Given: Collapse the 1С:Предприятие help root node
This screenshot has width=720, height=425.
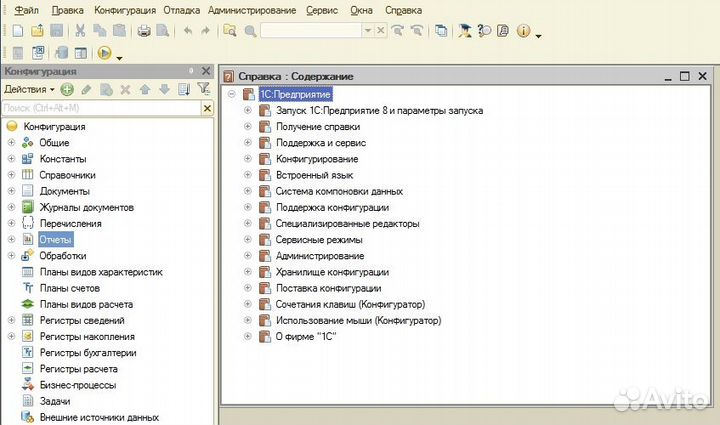Looking at the screenshot, I should (232, 94).
